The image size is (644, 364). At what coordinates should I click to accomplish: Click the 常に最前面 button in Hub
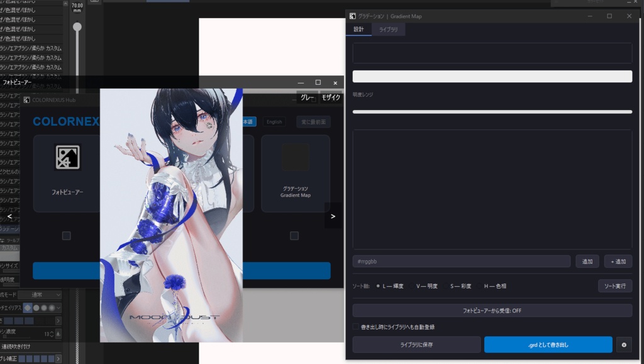313,122
